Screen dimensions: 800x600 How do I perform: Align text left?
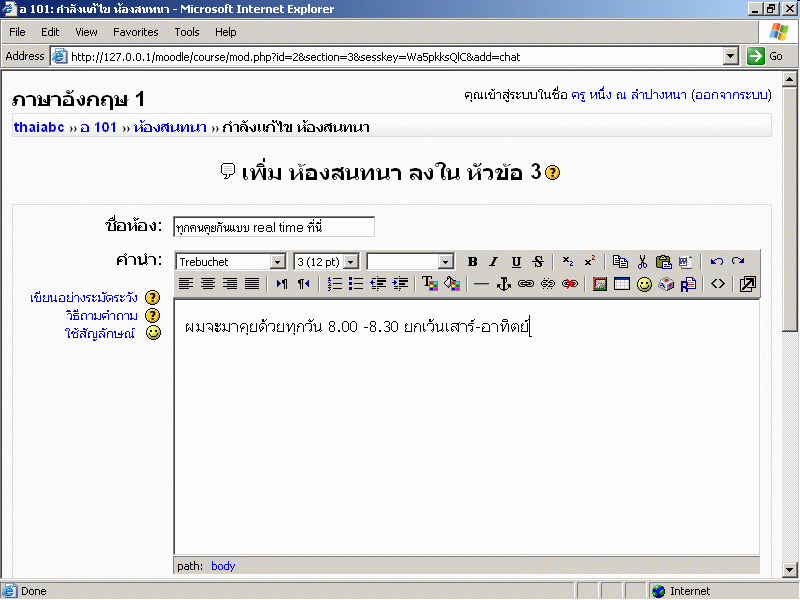[186, 284]
